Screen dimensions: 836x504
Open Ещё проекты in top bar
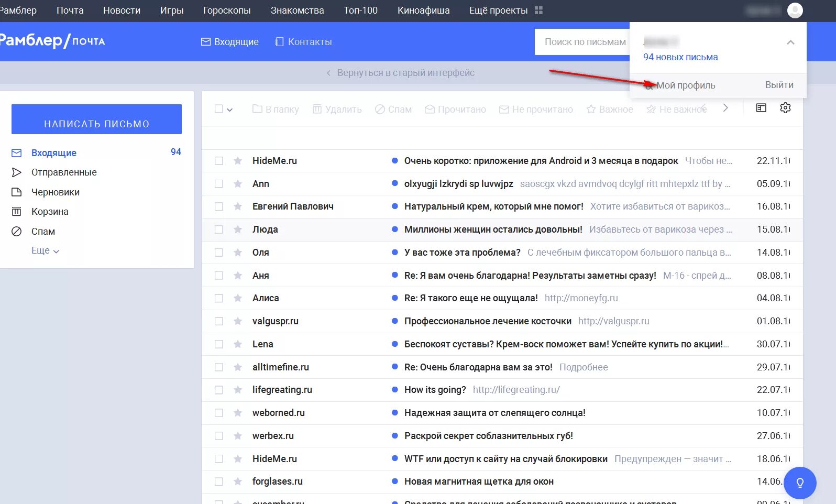[x=499, y=10]
